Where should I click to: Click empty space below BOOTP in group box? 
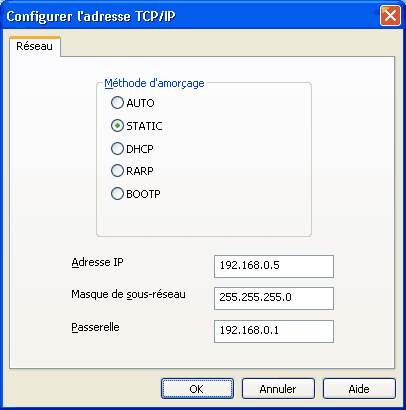click(x=203, y=218)
